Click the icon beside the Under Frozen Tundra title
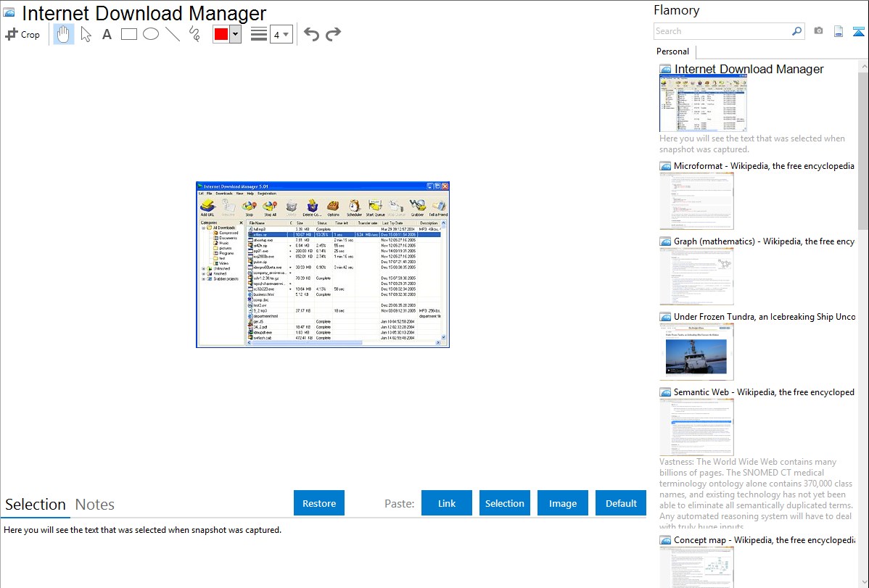The width and height of the screenshot is (869, 588). tap(665, 317)
